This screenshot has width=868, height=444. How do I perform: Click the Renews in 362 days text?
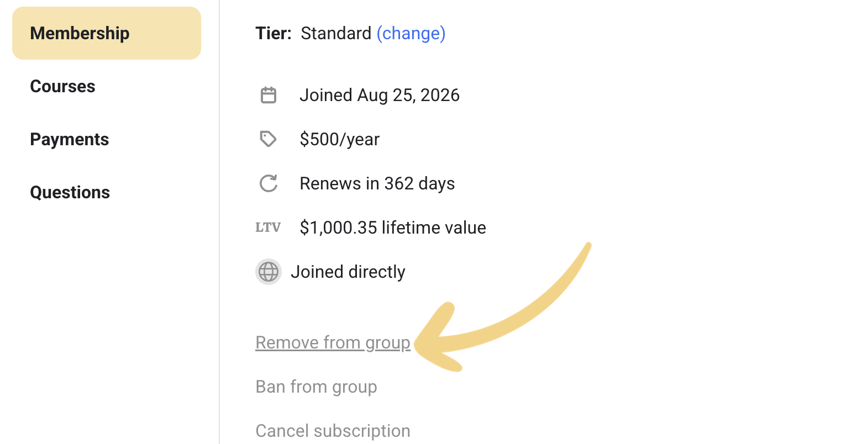(x=377, y=183)
